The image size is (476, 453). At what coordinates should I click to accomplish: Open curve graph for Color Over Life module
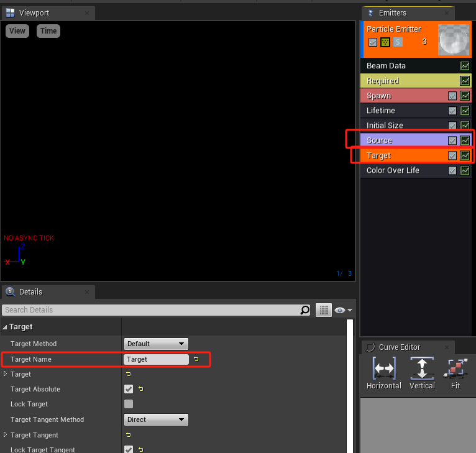[x=464, y=170]
